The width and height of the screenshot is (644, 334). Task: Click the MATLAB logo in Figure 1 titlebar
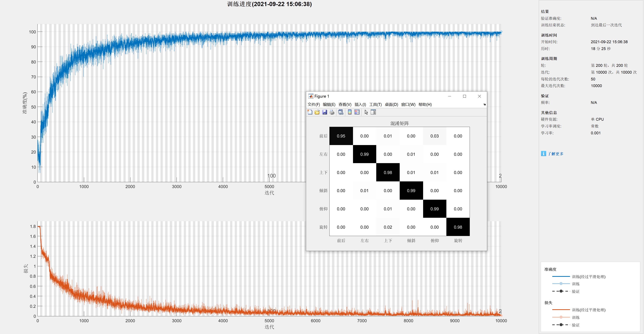point(311,96)
